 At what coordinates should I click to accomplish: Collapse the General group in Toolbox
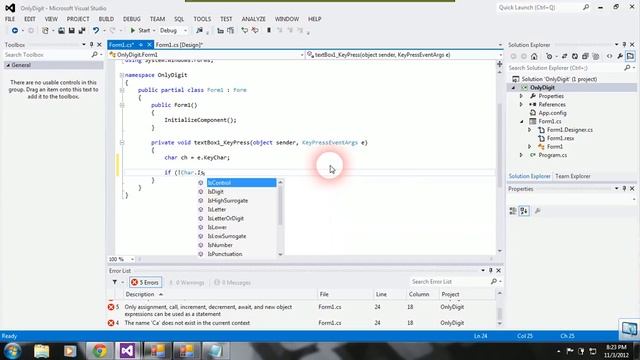[8, 65]
